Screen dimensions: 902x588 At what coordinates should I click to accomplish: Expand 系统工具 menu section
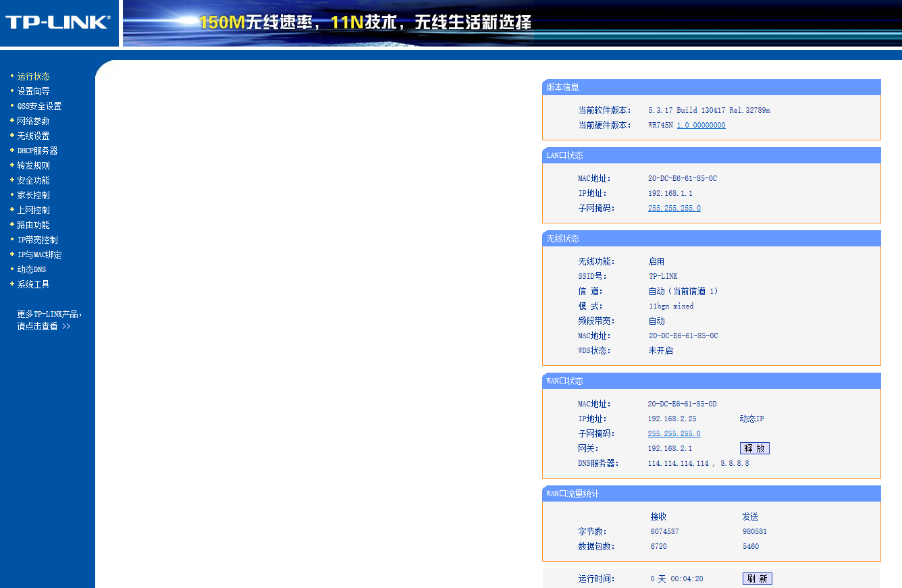[x=34, y=284]
